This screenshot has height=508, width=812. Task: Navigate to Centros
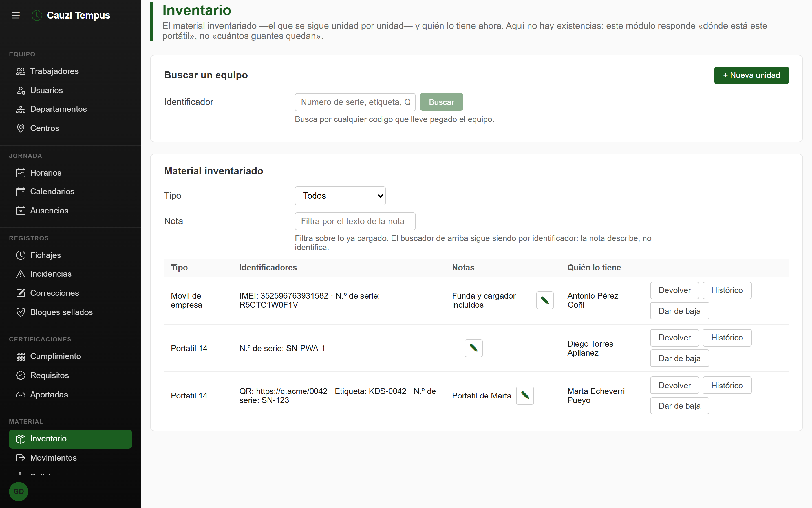point(70,128)
